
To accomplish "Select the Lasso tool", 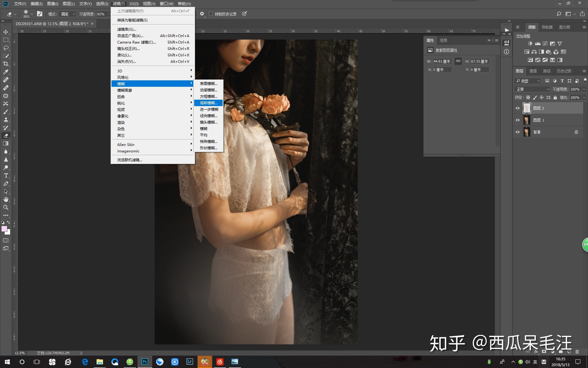I will [x=6, y=48].
